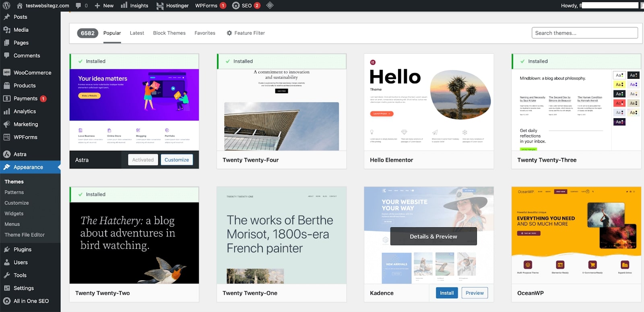The image size is (644, 312).
Task: Click the Customize button on Astra theme
Action: 177,160
